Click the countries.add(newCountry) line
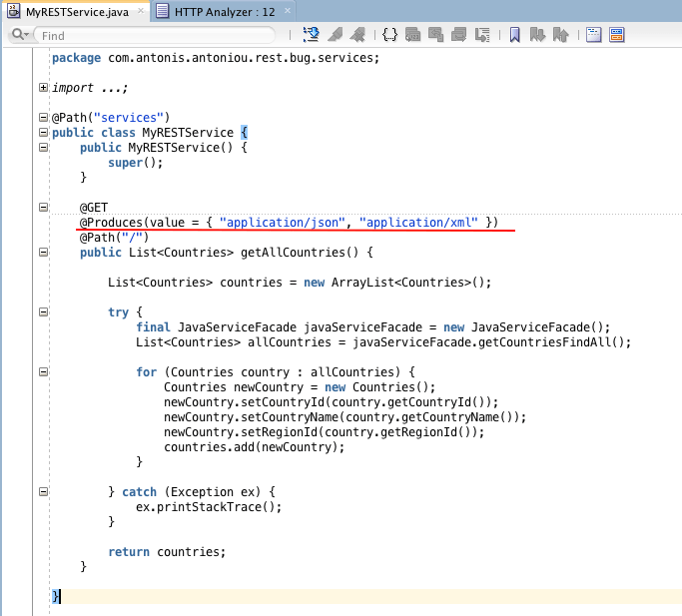The image size is (682, 616). click(254, 447)
